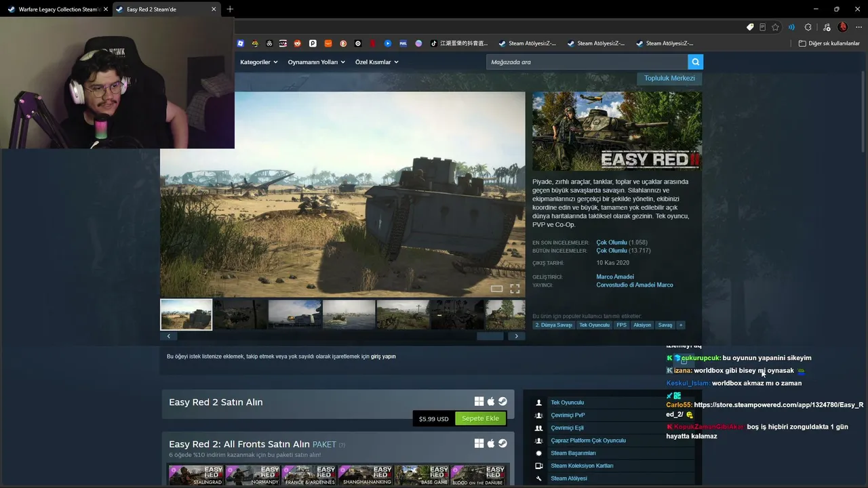Open Topluluk Merkezi community hub
The height and width of the screenshot is (488, 868).
[669, 78]
